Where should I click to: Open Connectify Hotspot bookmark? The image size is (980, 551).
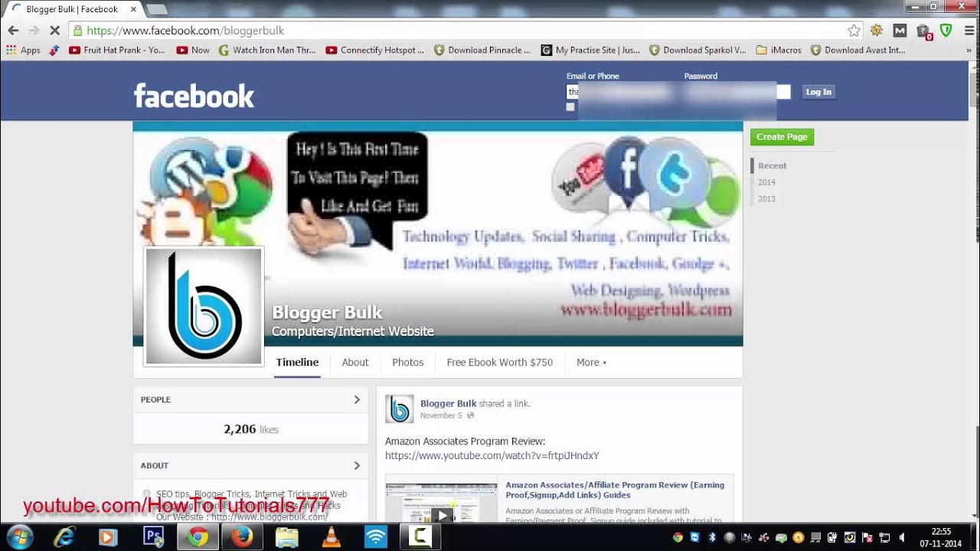point(374,50)
